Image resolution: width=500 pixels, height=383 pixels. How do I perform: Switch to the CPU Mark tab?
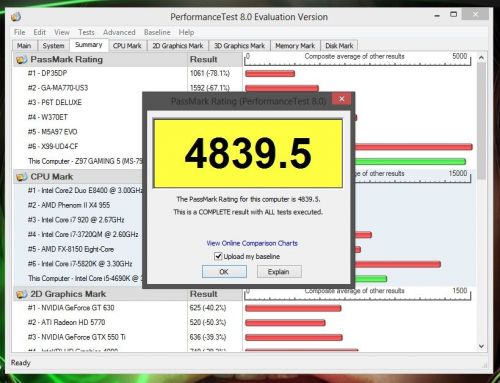[127, 46]
